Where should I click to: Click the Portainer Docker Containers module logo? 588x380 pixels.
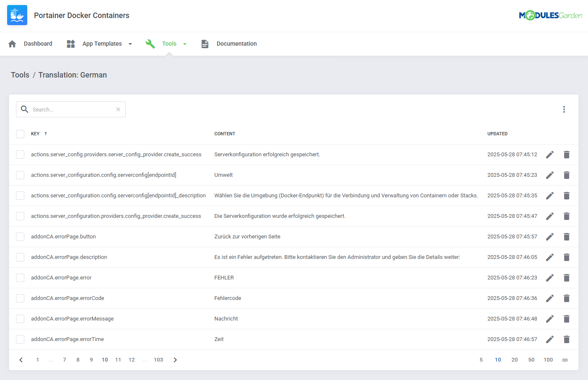tap(17, 15)
